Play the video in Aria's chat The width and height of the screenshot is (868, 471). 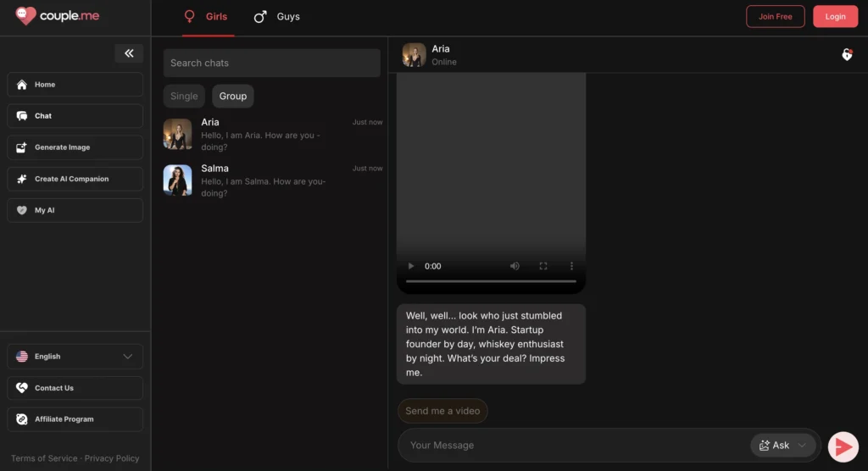coord(411,266)
